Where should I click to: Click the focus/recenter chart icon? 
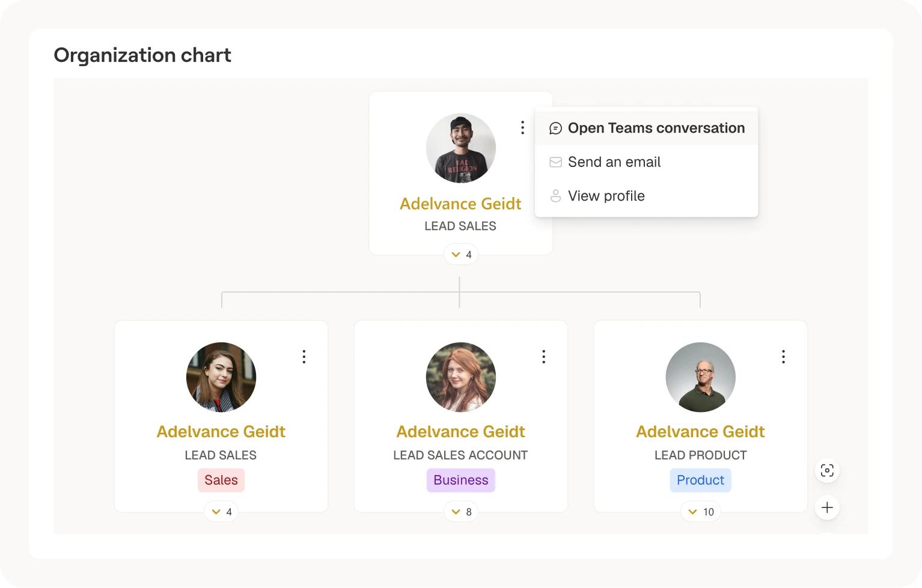(x=827, y=471)
